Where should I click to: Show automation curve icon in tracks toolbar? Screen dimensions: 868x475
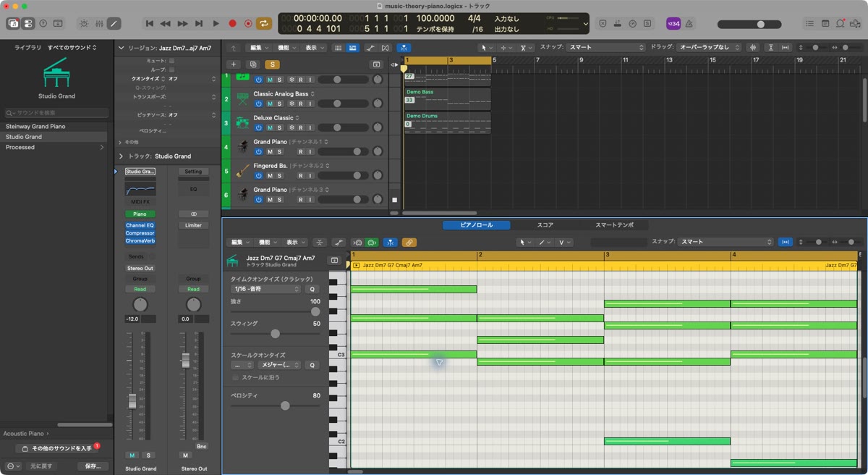coord(370,48)
